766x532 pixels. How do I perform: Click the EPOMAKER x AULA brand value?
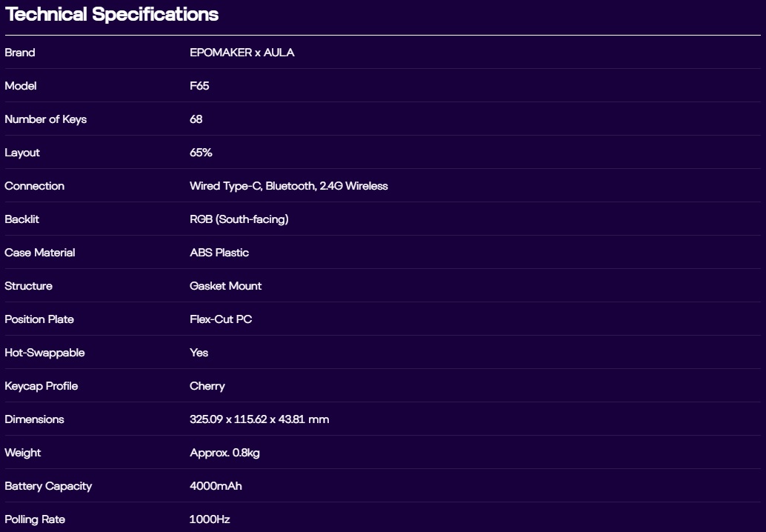(x=242, y=53)
